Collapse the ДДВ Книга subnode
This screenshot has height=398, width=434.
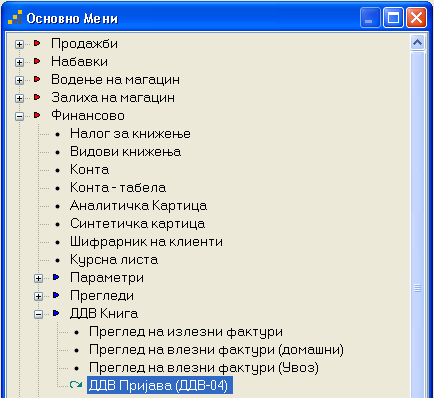coord(39,314)
